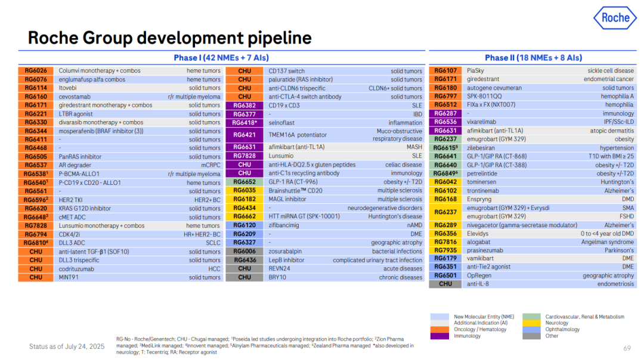The height and width of the screenshot is (359, 644).
Task: Click anti-CLDN6 trispecific entry
Action: (297, 88)
